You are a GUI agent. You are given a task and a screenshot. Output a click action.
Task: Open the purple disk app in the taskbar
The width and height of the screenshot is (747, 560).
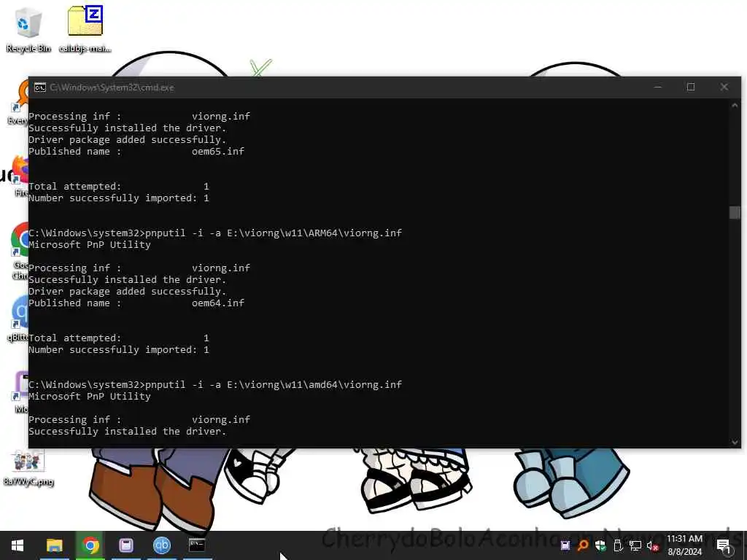click(125, 545)
